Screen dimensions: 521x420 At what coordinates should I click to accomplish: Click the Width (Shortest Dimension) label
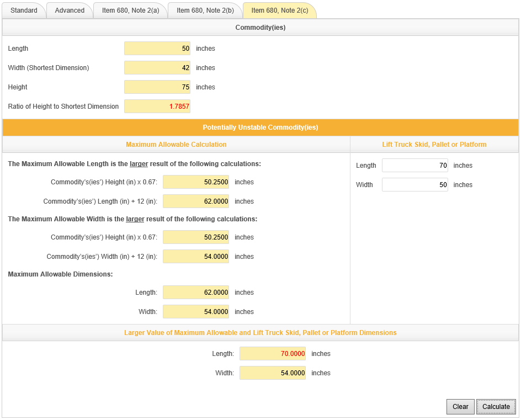(x=49, y=68)
